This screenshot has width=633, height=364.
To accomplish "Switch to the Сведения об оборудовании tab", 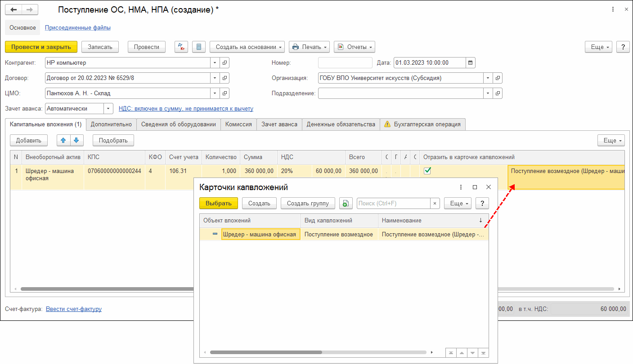I will tap(179, 124).
